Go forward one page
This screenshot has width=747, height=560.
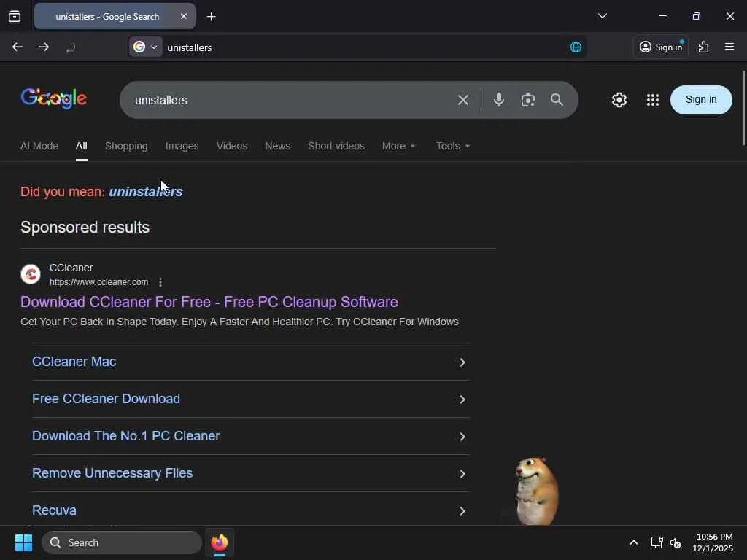pyautogui.click(x=43, y=47)
